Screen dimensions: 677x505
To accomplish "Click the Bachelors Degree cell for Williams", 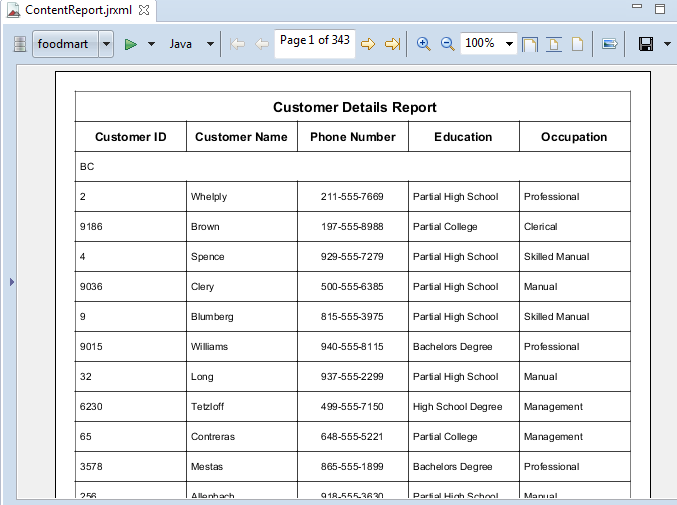I will click(452, 347).
